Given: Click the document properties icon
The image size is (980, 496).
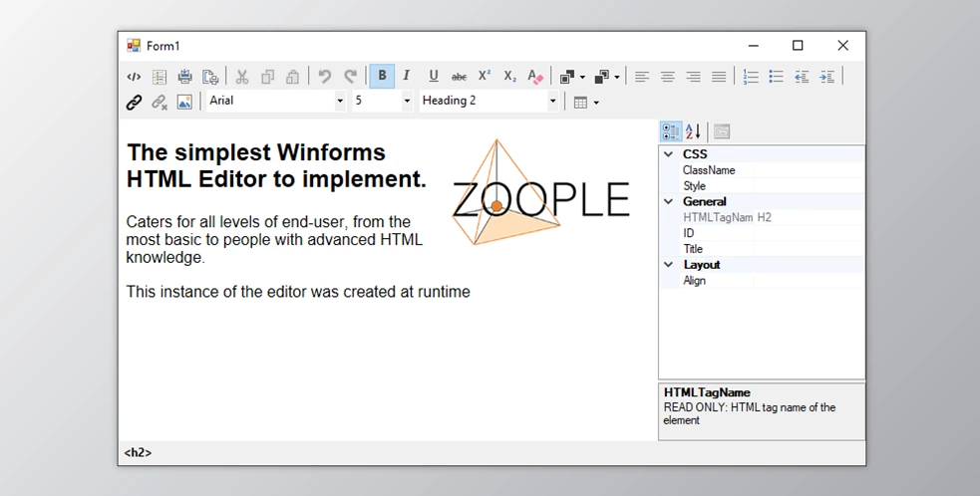Looking at the screenshot, I should (160, 77).
